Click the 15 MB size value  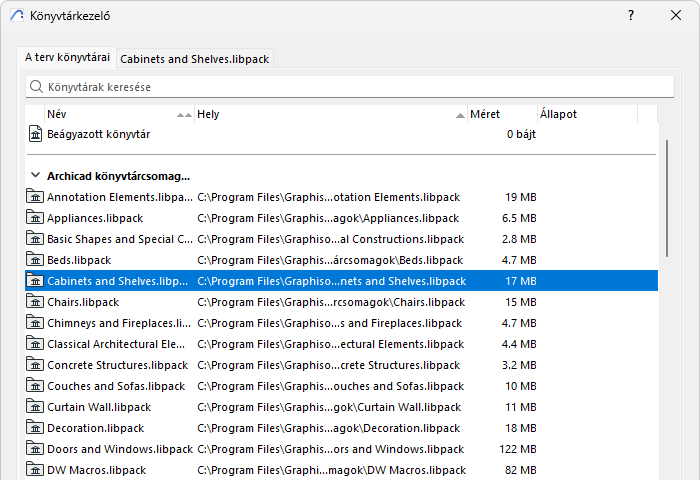coord(521,302)
